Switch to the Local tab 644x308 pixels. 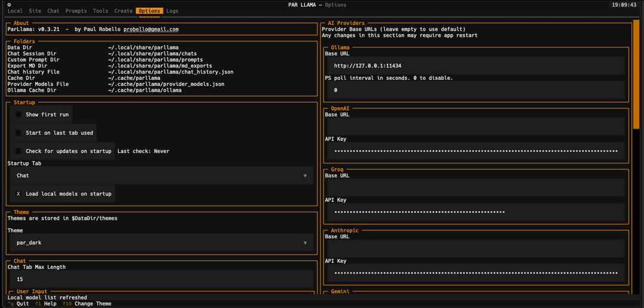point(15,11)
